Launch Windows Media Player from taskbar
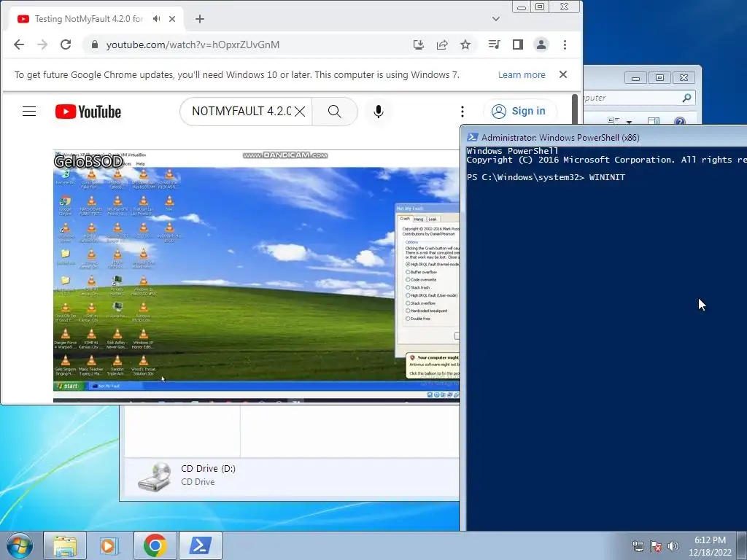Screen dimensions: 747x560 [109, 545]
